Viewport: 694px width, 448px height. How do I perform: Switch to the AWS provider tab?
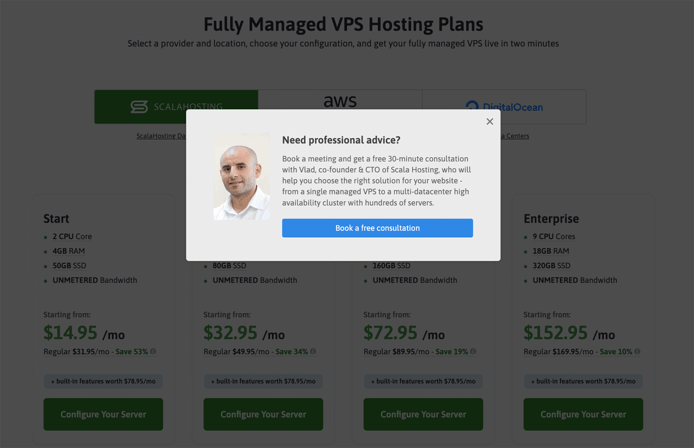(340, 100)
